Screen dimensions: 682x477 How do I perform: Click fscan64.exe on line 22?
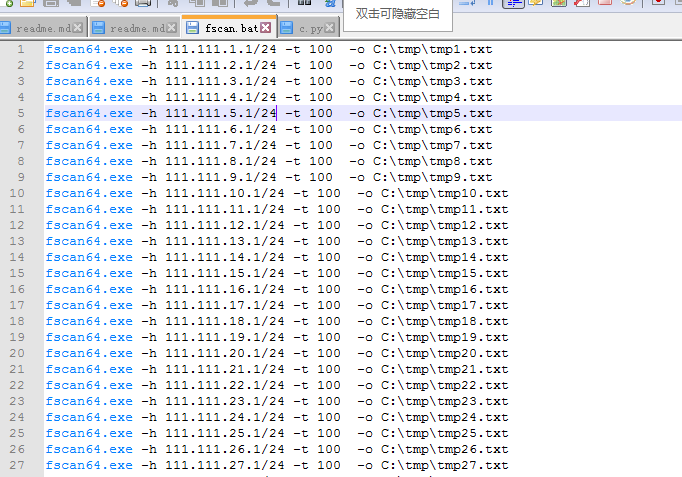pyautogui.click(x=89, y=385)
